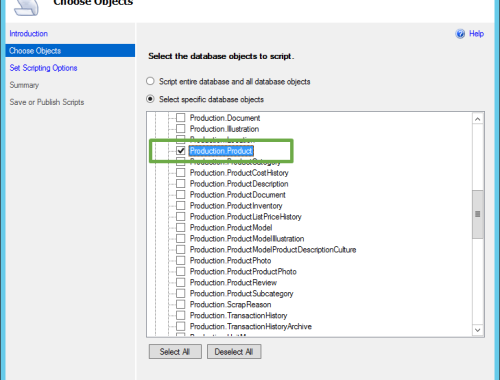Select the Production.Document label
This screenshot has height=380, width=500.
[x=225, y=118]
